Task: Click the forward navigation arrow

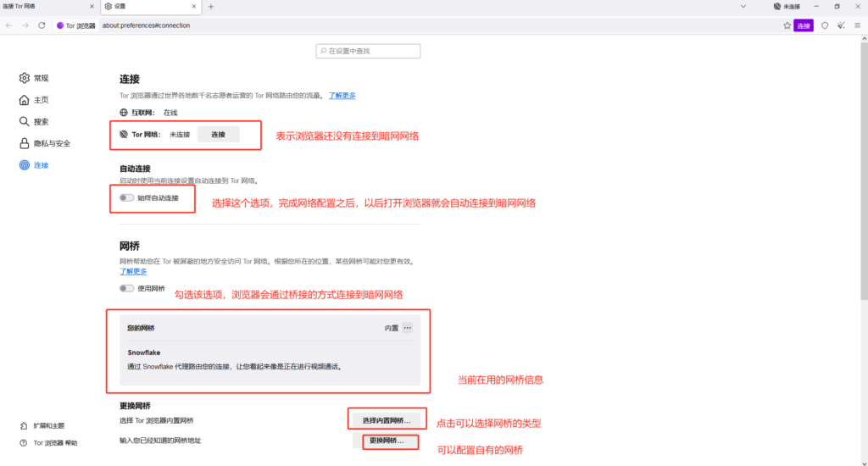Action: click(25, 25)
